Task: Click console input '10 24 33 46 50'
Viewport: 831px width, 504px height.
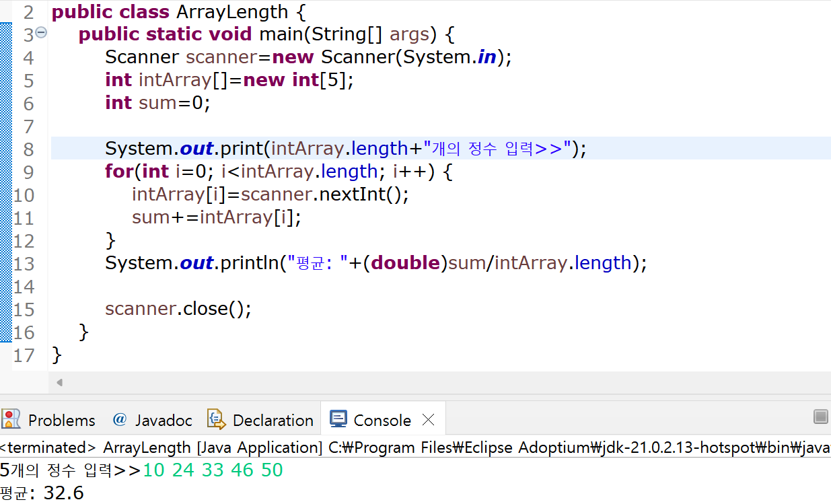Action: pyautogui.click(x=213, y=470)
